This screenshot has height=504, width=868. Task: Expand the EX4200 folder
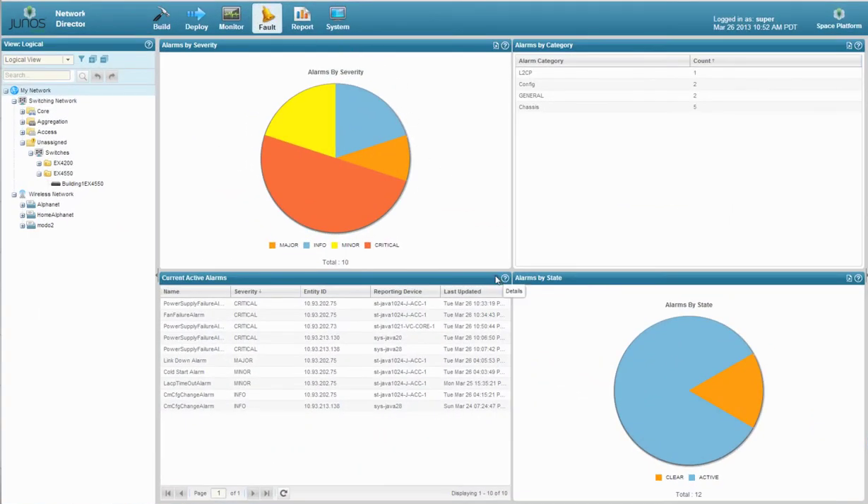click(40, 163)
